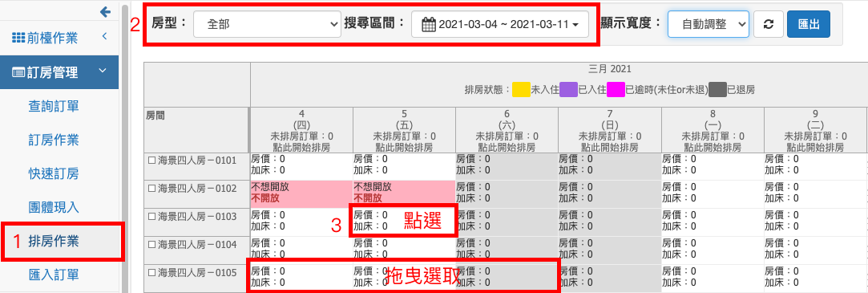The image size is (868, 293).
Task: Select 0102 cell for day 9
Action: (x=815, y=193)
